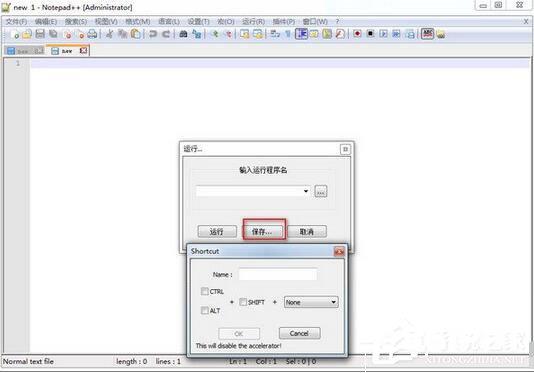The image size is (534, 373).
Task: Start macro recording with red circle icon
Action: tap(357, 34)
